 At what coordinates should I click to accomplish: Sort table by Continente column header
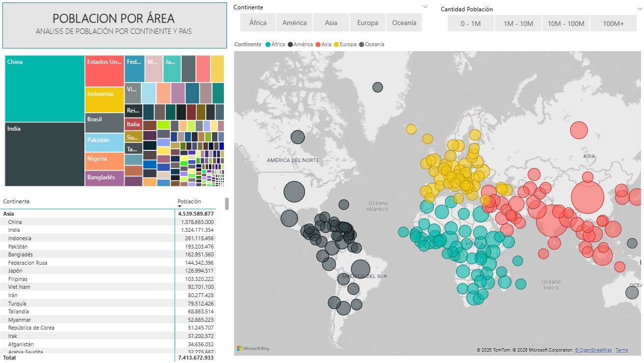click(x=17, y=201)
